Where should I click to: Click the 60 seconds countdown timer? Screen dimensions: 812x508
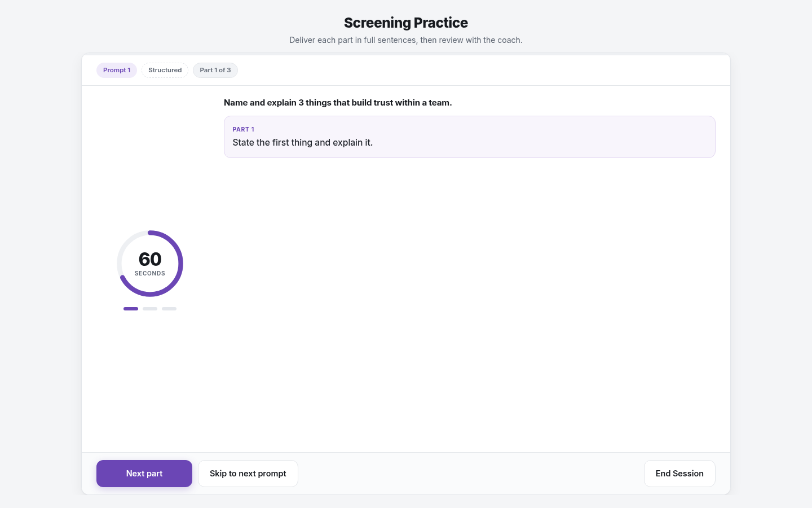click(150, 264)
